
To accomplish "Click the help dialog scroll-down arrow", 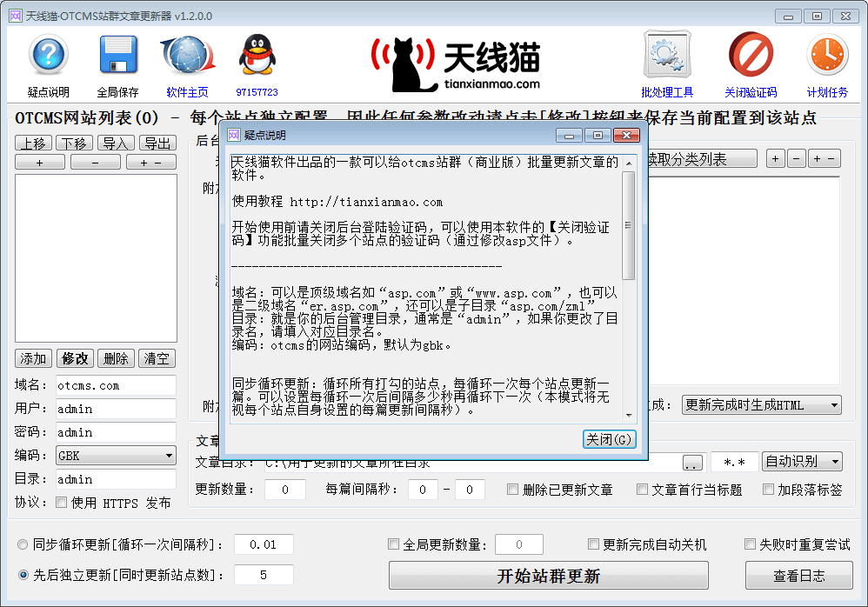I will tap(628, 416).
